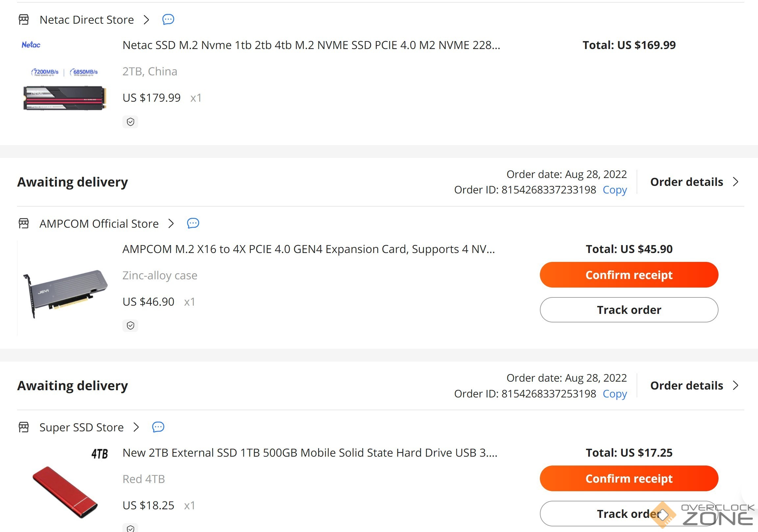Click Super SSD Store chat bubble icon
The height and width of the screenshot is (532, 758).
click(x=158, y=427)
